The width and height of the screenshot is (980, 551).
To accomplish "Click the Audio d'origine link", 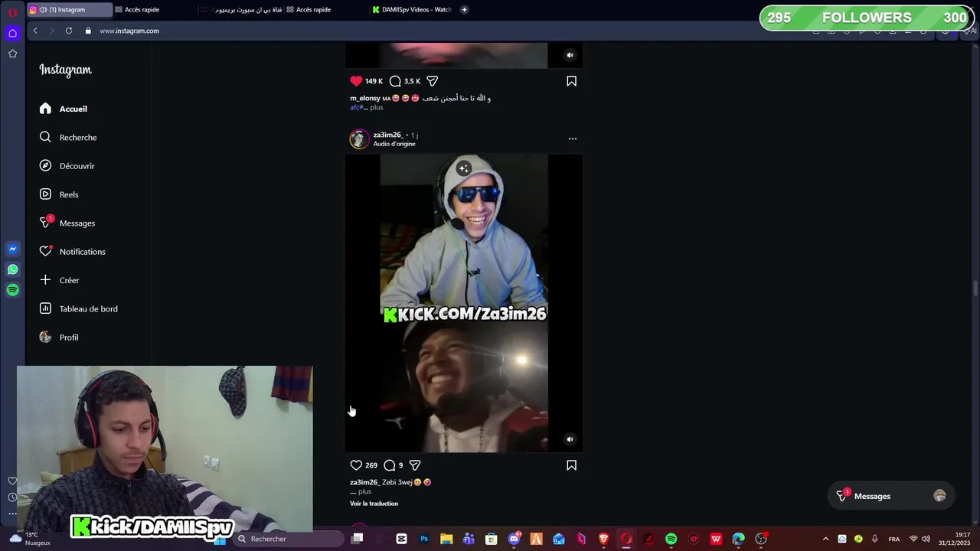I will click(394, 144).
